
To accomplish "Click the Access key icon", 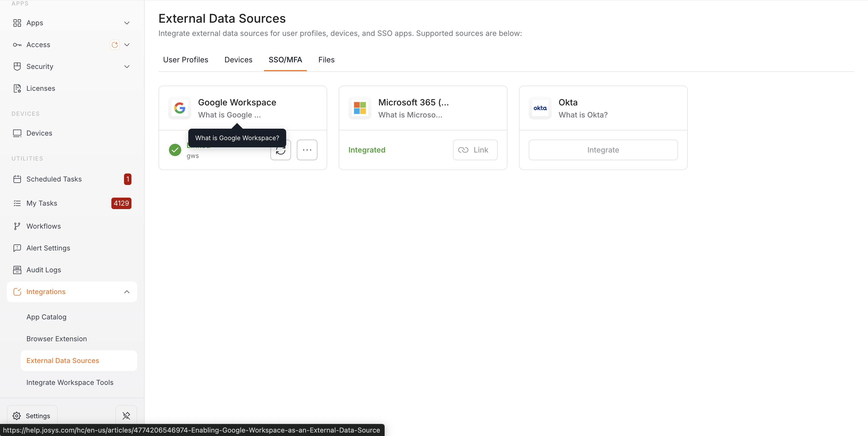I will click(x=17, y=45).
